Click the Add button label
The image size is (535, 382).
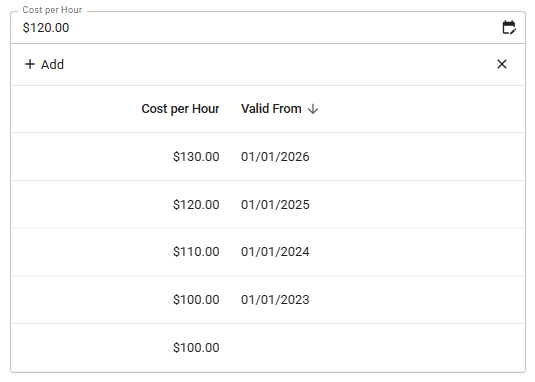click(x=52, y=64)
